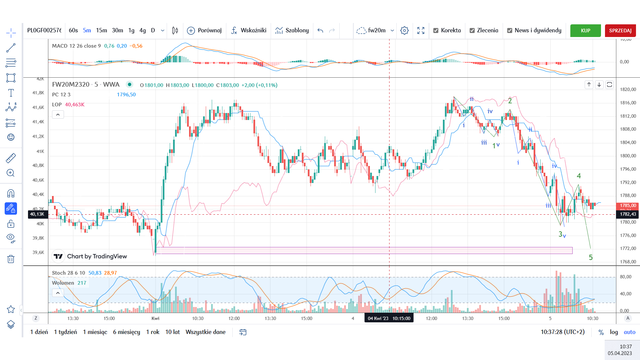Select the rectangle shape tool

(11, 78)
